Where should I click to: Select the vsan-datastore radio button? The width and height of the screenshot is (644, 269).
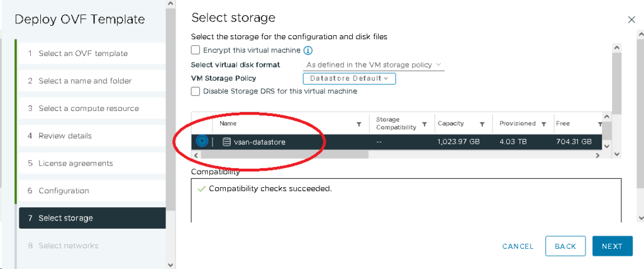pyautogui.click(x=202, y=141)
